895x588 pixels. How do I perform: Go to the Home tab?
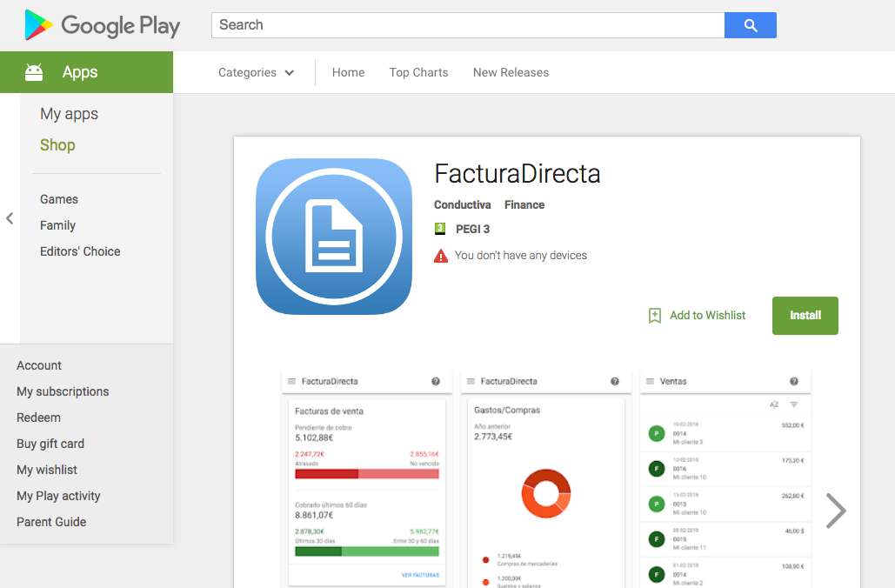coord(348,72)
